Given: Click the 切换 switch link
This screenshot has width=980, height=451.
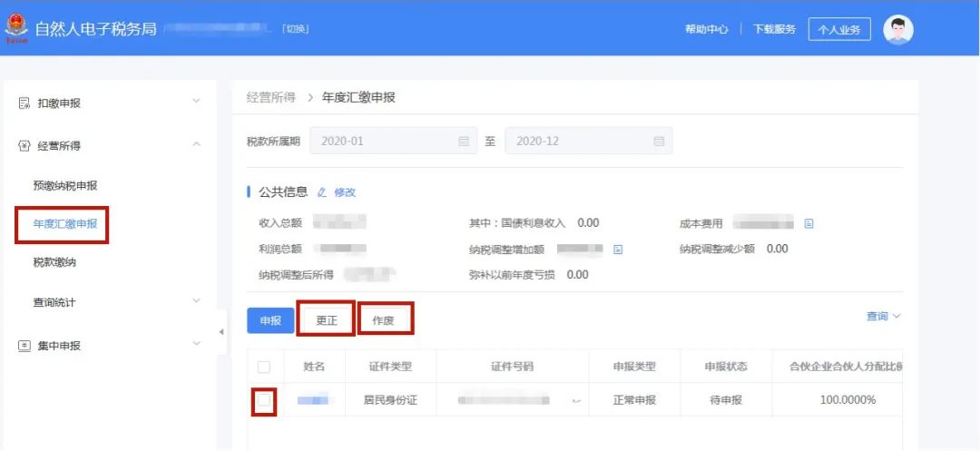Looking at the screenshot, I should pos(297,29).
